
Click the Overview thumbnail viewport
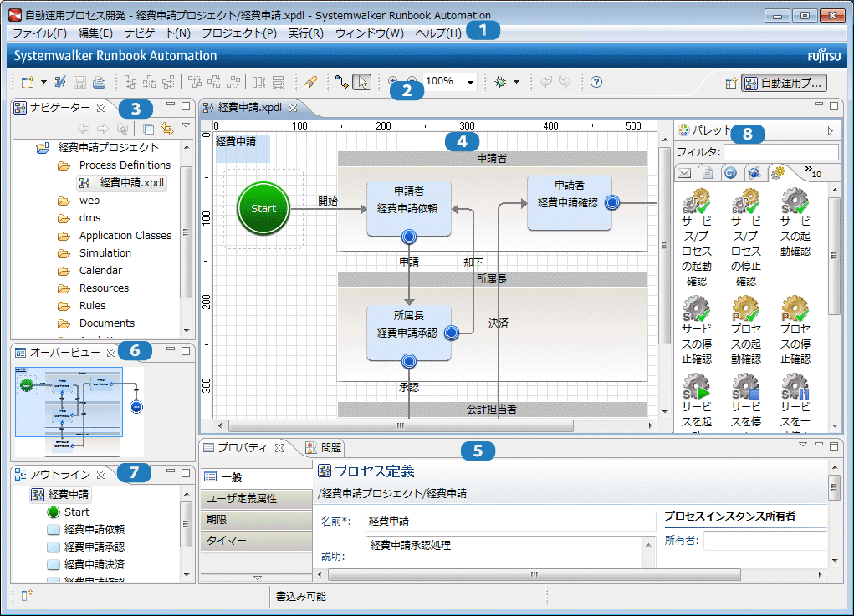(x=69, y=402)
